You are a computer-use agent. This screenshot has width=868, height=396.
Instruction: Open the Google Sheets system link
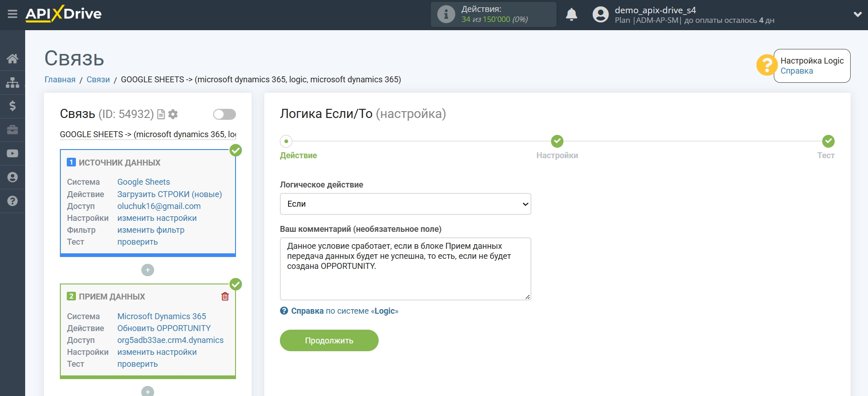tap(144, 182)
